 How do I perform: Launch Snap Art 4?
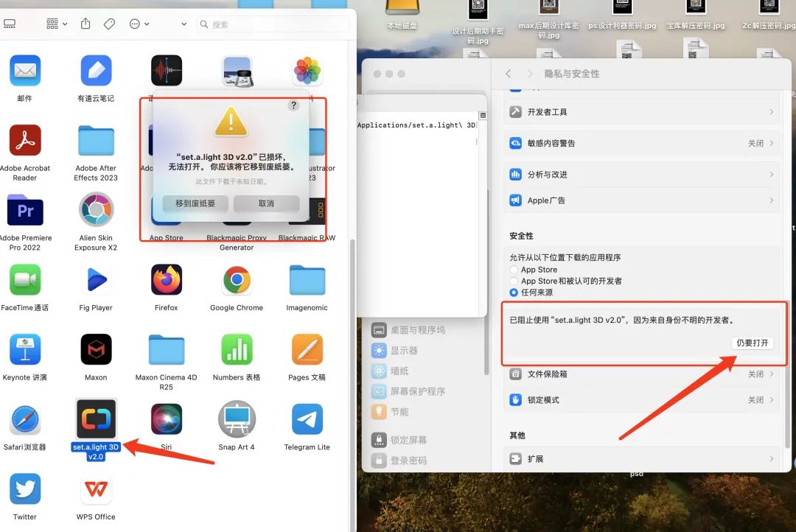point(237,419)
